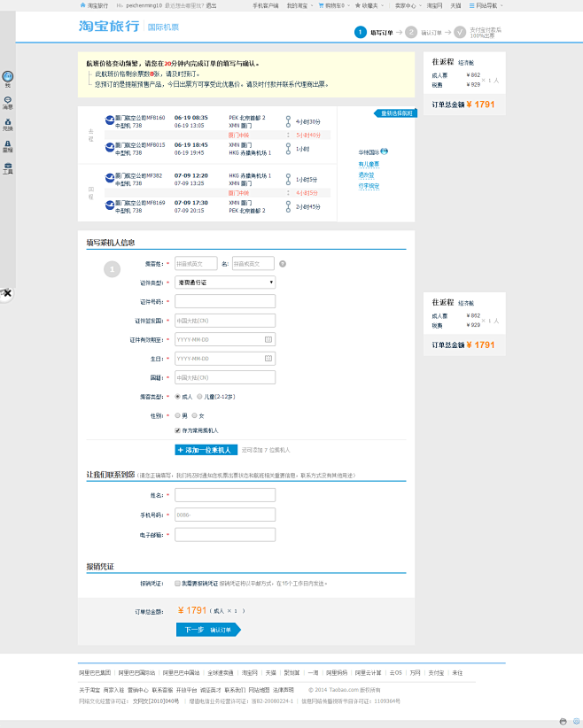Click 国际机票 heading next to logo
This screenshot has height=728, width=583.
[x=163, y=27]
